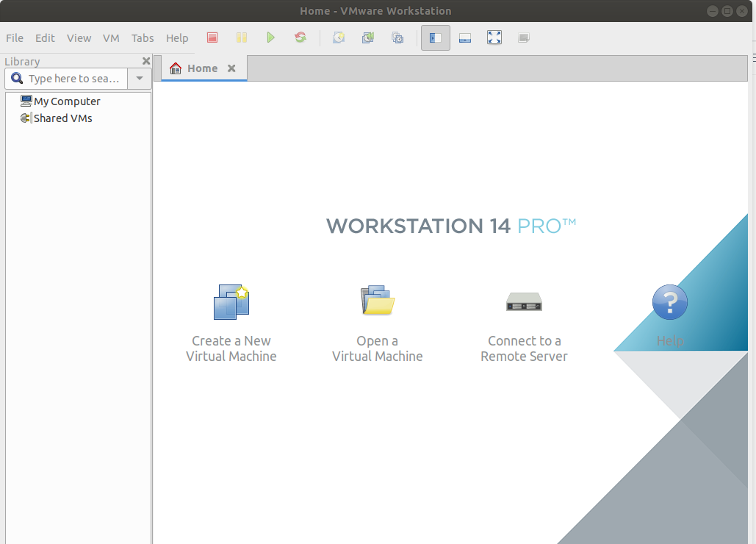The image size is (756, 544).
Task: Click the 'Connect to a Remote Server' label
Action: (524, 348)
